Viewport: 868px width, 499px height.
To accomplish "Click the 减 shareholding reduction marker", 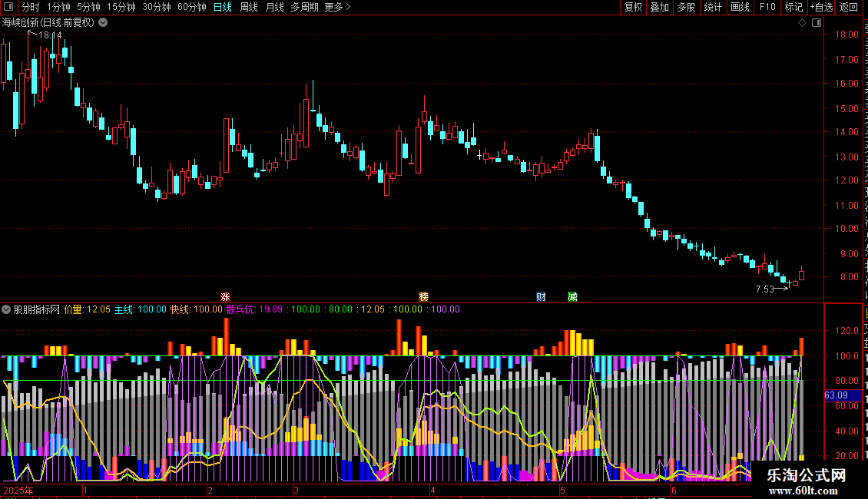I will click(x=572, y=296).
